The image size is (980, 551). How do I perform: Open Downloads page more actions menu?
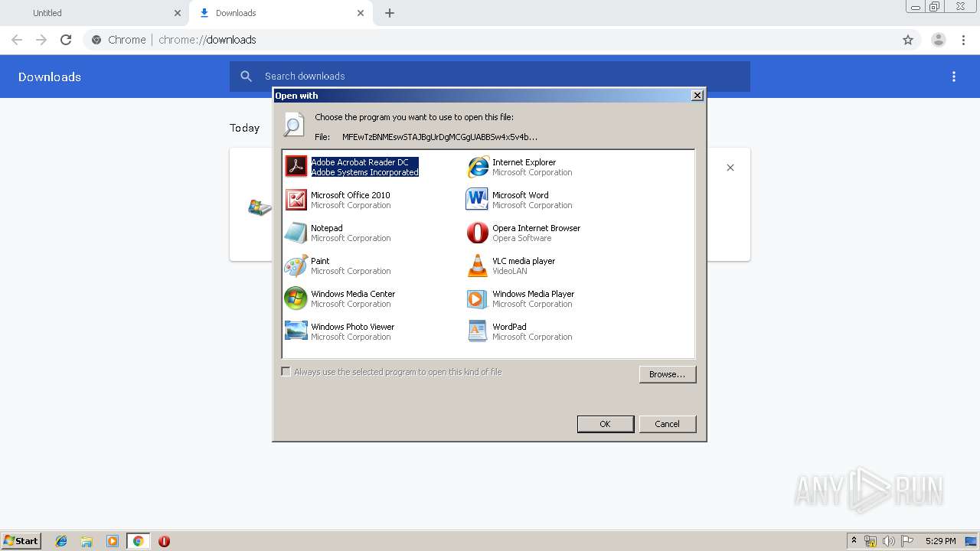click(954, 77)
